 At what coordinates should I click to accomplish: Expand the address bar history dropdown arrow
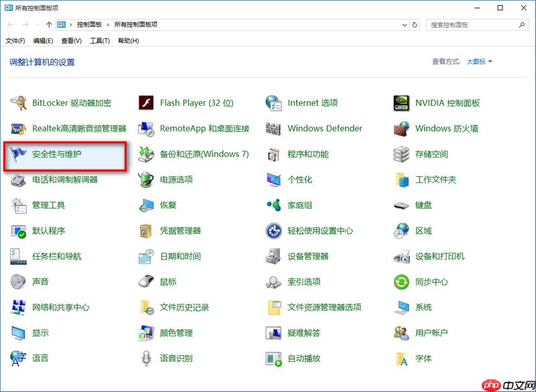coord(405,25)
